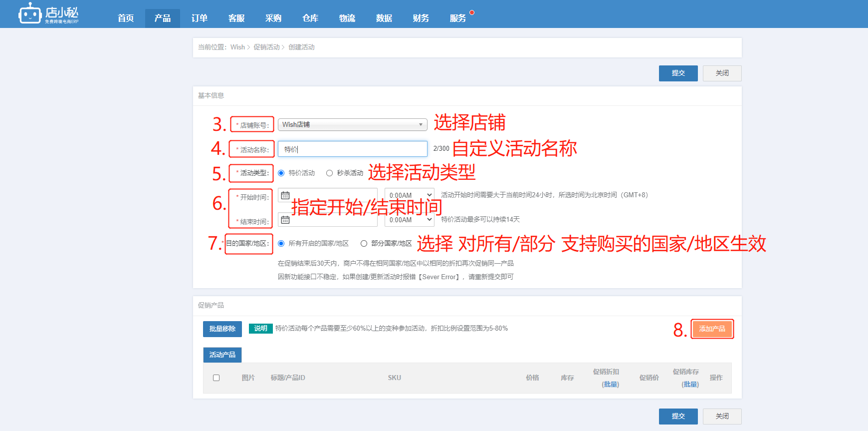Viewport: 868px width, 431px height.
Task: Click the top 提交 button
Action: point(678,73)
